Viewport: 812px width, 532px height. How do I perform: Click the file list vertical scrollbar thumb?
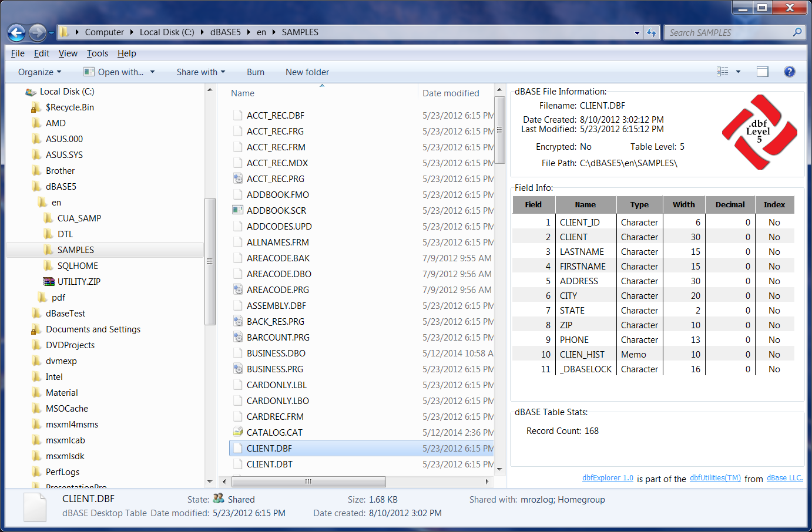[x=500, y=130]
